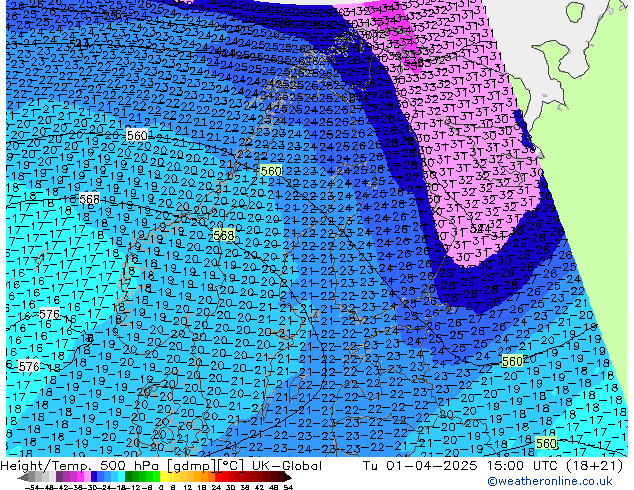
Task: Pick the light pink -36 legend swatch
Action: [88, 476]
